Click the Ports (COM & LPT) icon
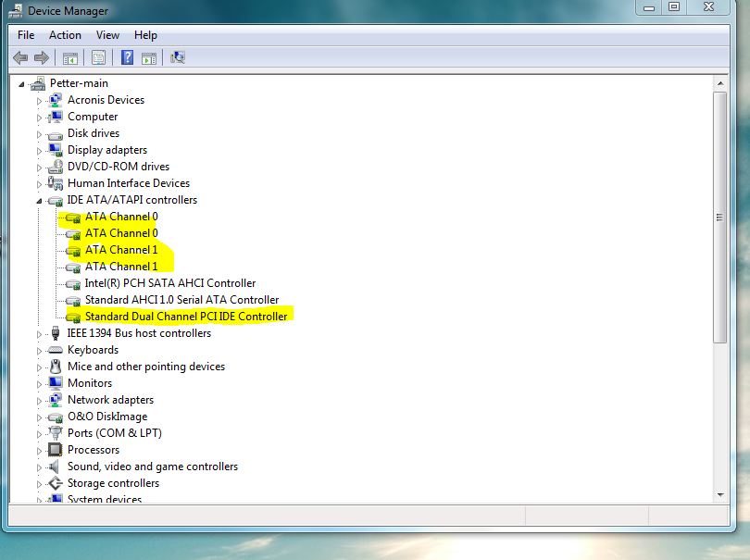Viewport: 750px width, 560px height. [x=56, y=433]
